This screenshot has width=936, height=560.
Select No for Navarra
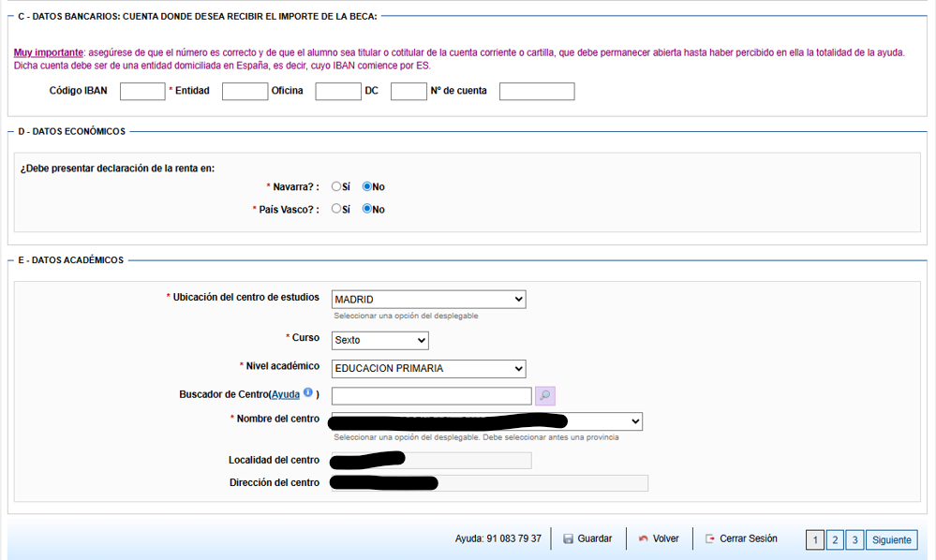tap(367, 186)
